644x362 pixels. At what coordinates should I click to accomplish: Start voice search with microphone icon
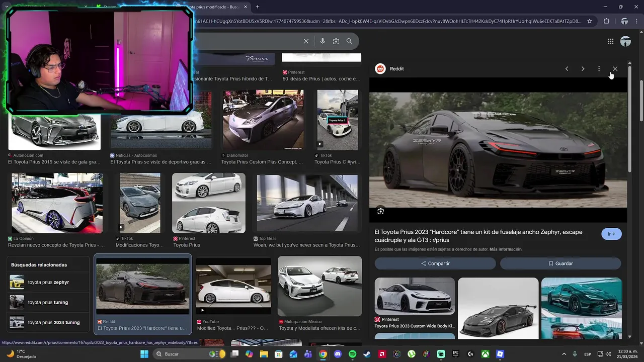tap(323, 41)
